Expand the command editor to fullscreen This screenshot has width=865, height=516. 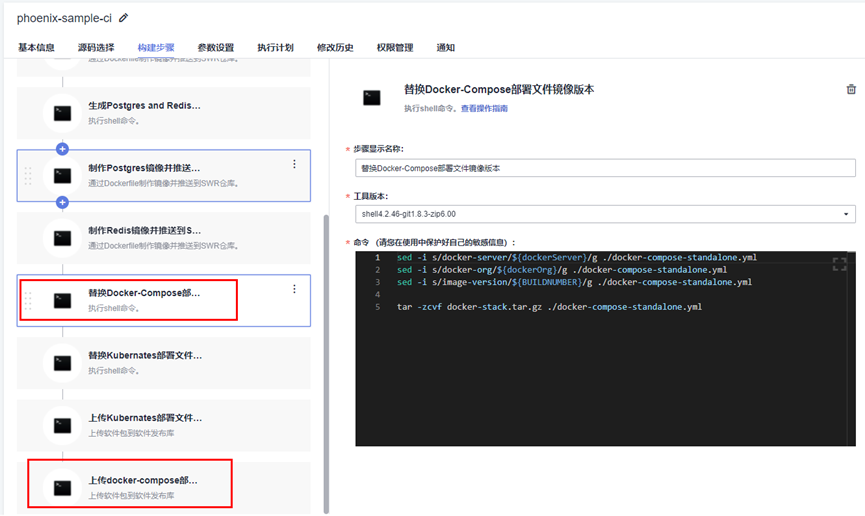839,264
